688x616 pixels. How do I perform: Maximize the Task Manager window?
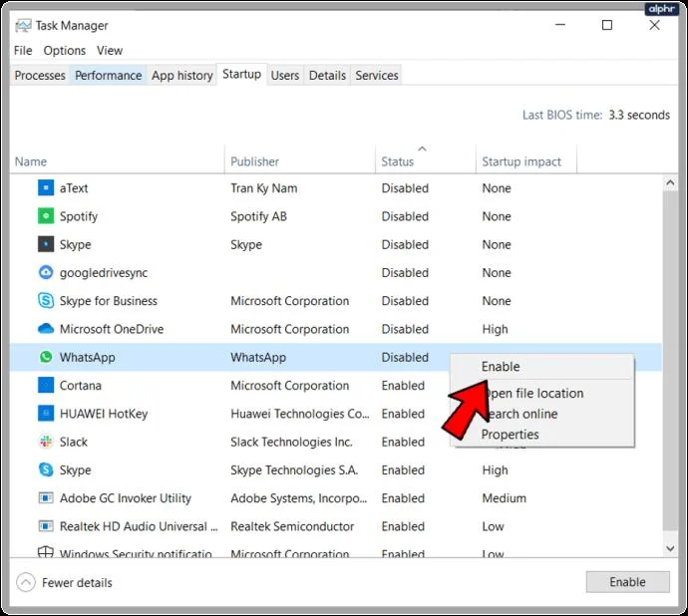(x=607, y=25)
